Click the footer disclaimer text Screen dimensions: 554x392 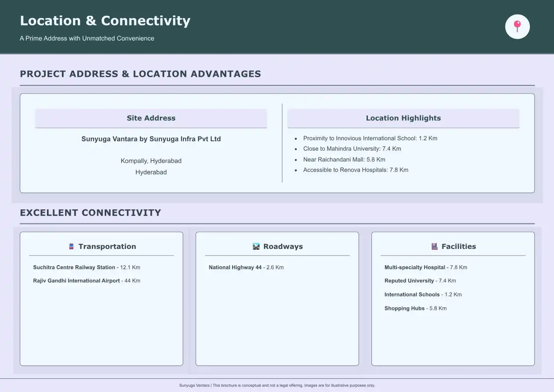[x=277, y=385]
